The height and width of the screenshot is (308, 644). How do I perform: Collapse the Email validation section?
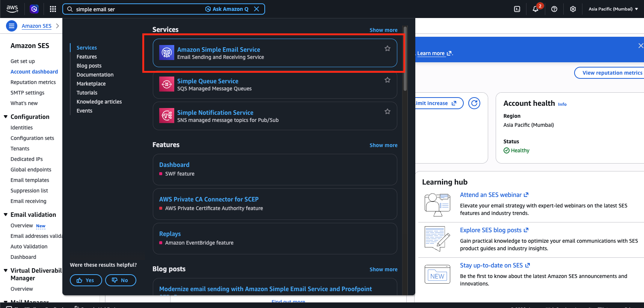[x=6, y=215]
